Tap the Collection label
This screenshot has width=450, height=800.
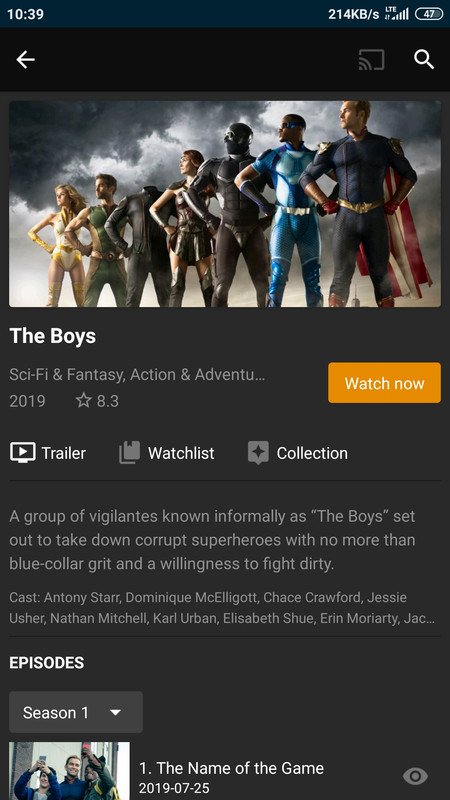click(x=312, y=453)
